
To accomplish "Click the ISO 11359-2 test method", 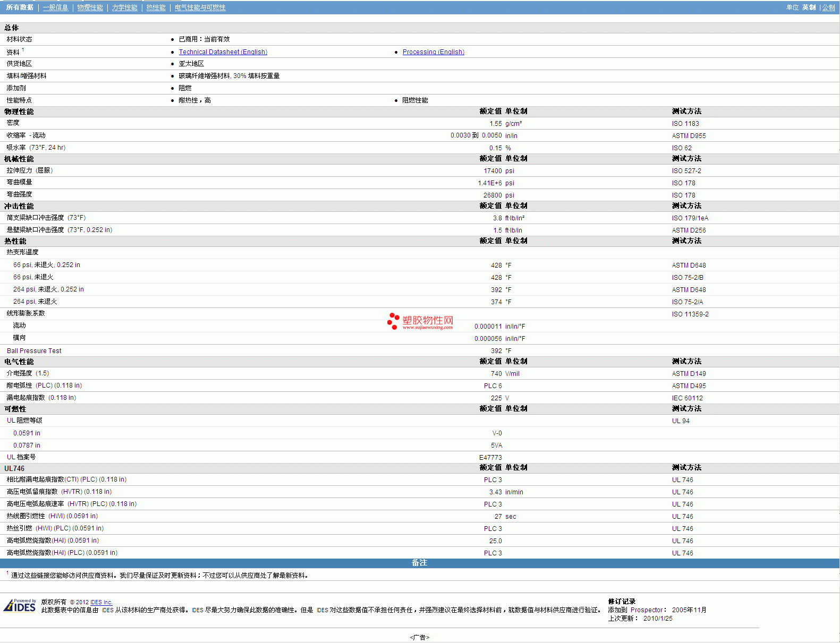I will pyautogui.click(x=690, y=314).
